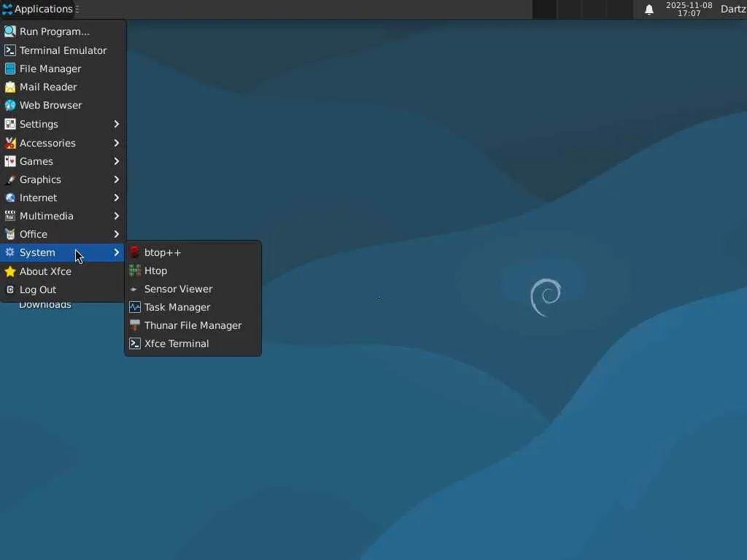This screenshot has width=747, height=560.
Task: Click the Sensor Viewer icon
Action: [x=134, y=289]
